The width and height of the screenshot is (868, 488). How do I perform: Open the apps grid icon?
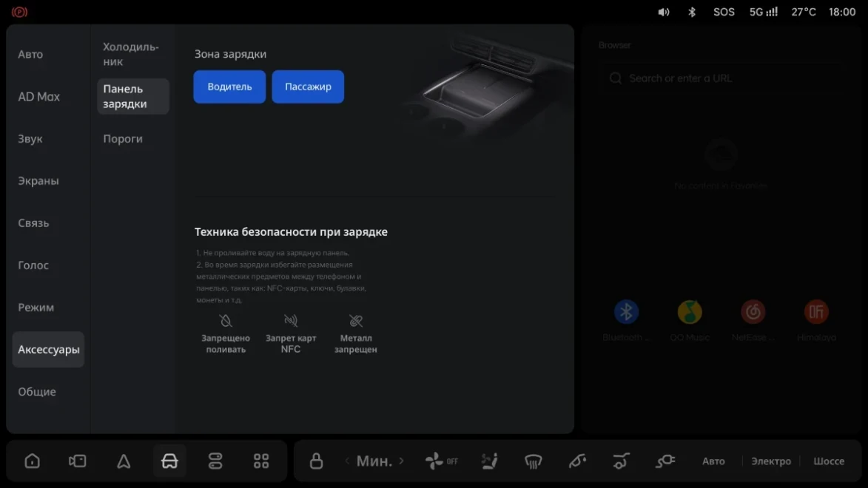(x=261, y=461)
